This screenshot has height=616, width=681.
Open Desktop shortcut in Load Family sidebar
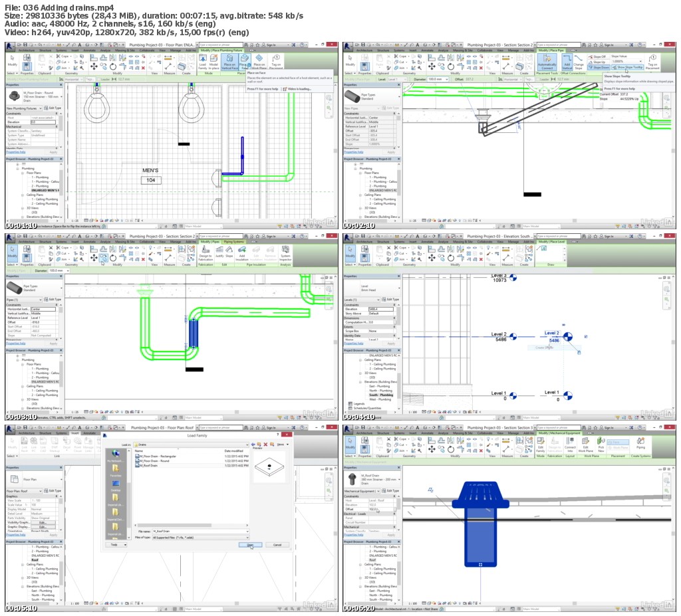(x=116, y=485)
